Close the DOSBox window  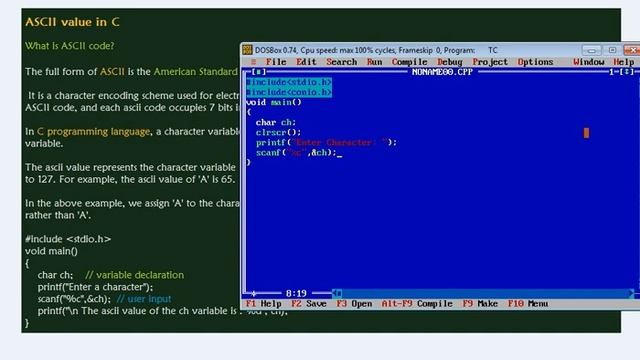coord(632,50)
